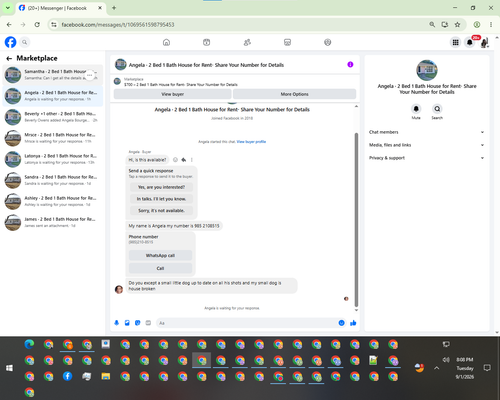Open the purple conversation information icon
500x400 pixels.
350,65
